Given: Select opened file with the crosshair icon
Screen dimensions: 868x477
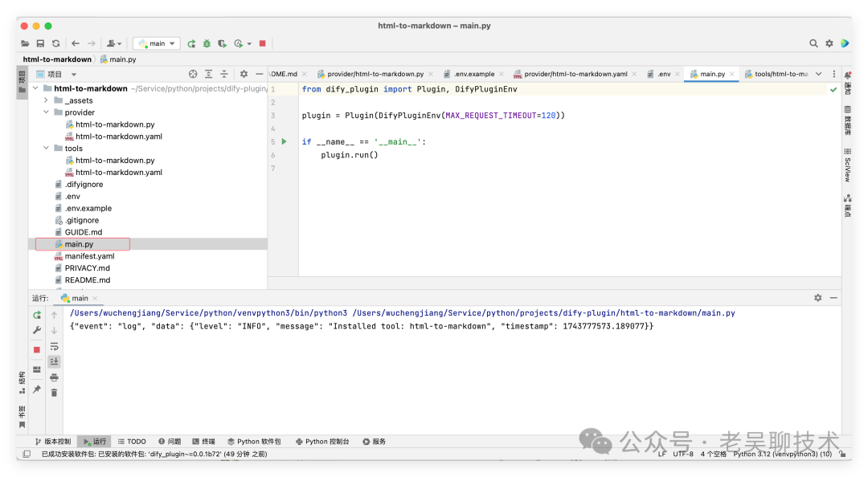Looking at the screenshot, I should pyautogui.click(x=193, y=74).
